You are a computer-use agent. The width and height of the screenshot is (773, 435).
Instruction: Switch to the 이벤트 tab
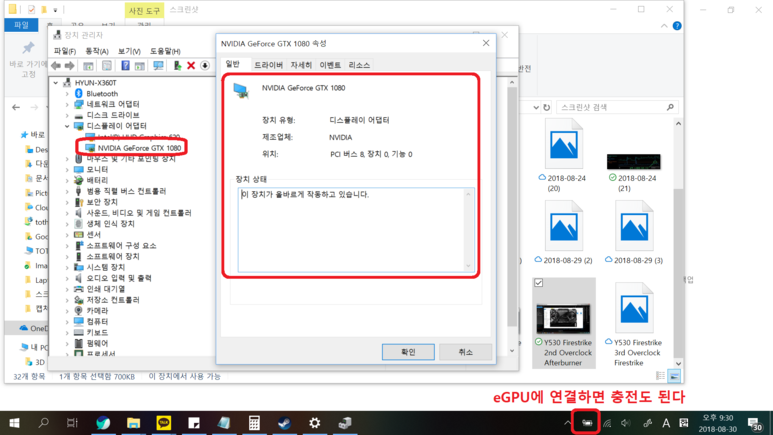click(x=330, y=65)
